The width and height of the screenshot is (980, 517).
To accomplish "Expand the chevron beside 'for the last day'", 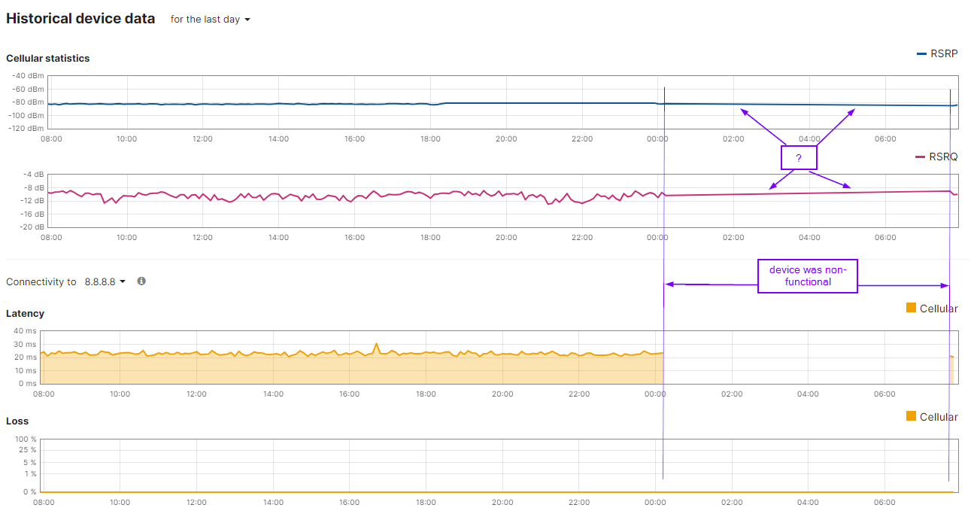I will [x=247, y=20].
